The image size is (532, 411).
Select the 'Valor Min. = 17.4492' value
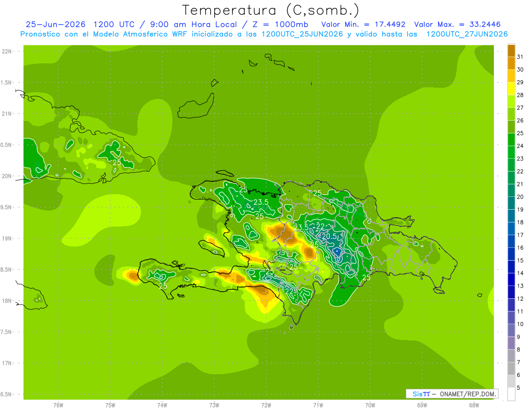[x=364, y=24]
